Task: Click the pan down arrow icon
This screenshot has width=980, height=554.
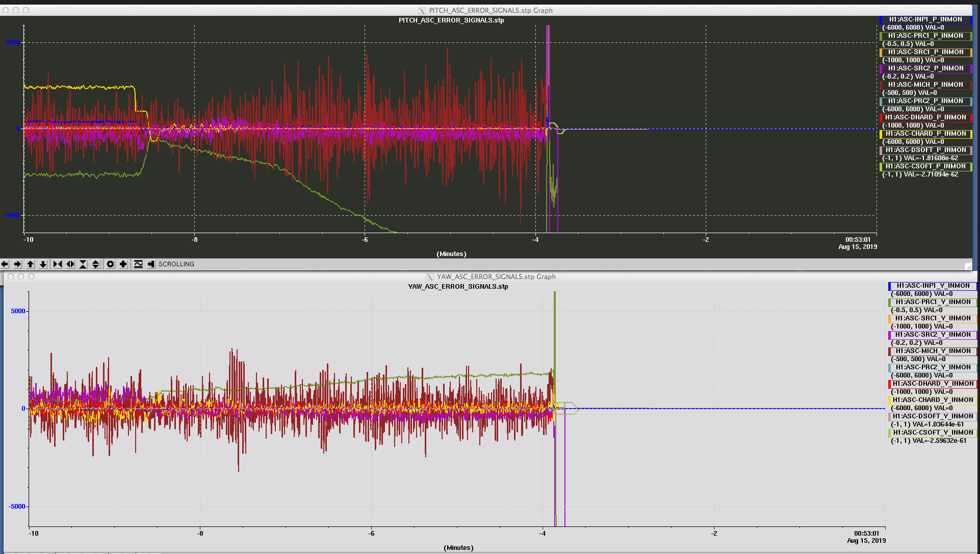Action: point(43,264)
